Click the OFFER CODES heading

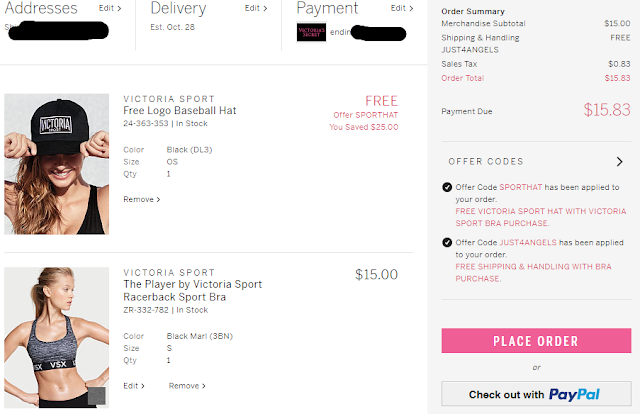(486, 162)
